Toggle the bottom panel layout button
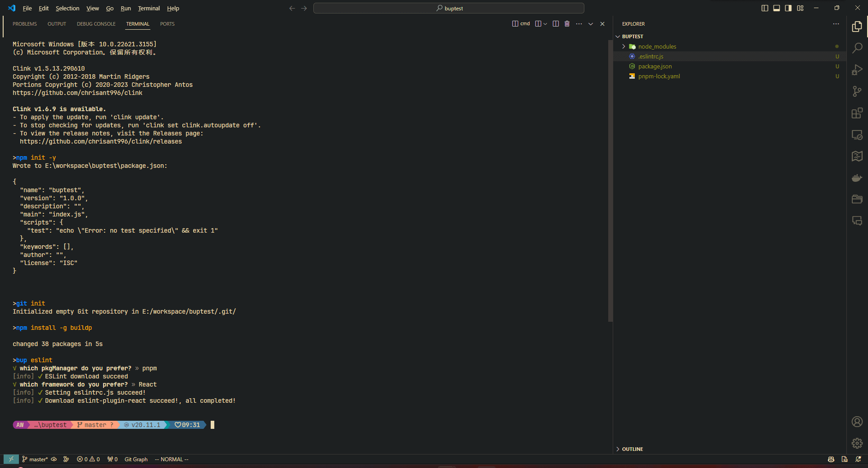Screen dimensions: 868x468 pyautogui.click(x=777, y=8)
